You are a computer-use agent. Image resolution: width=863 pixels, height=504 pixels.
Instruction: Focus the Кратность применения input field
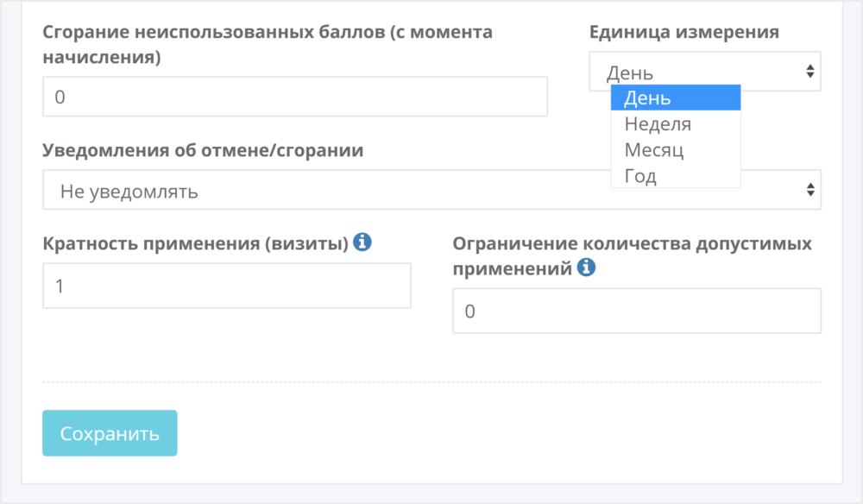pyautogui.click(x=227, y=286)
